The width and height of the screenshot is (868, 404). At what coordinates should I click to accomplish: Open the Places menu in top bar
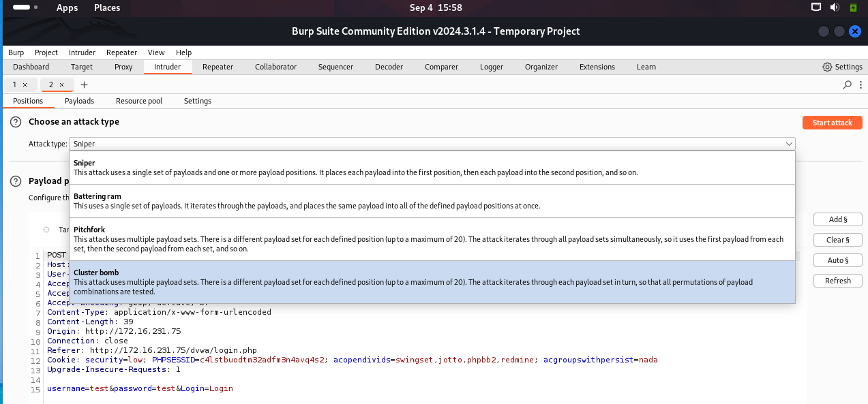pyautogui.click(x=107, y=7)
